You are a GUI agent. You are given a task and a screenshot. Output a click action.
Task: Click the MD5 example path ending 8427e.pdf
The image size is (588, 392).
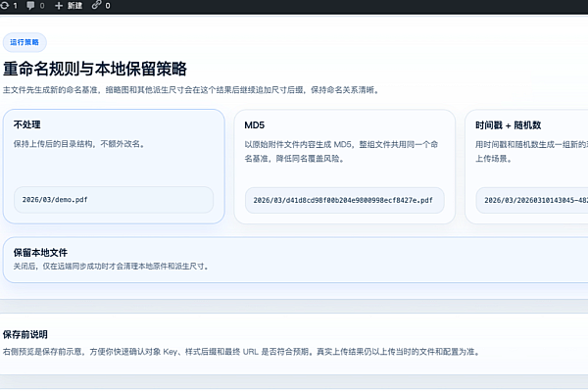pyautogui.click(x=345, y=200)
